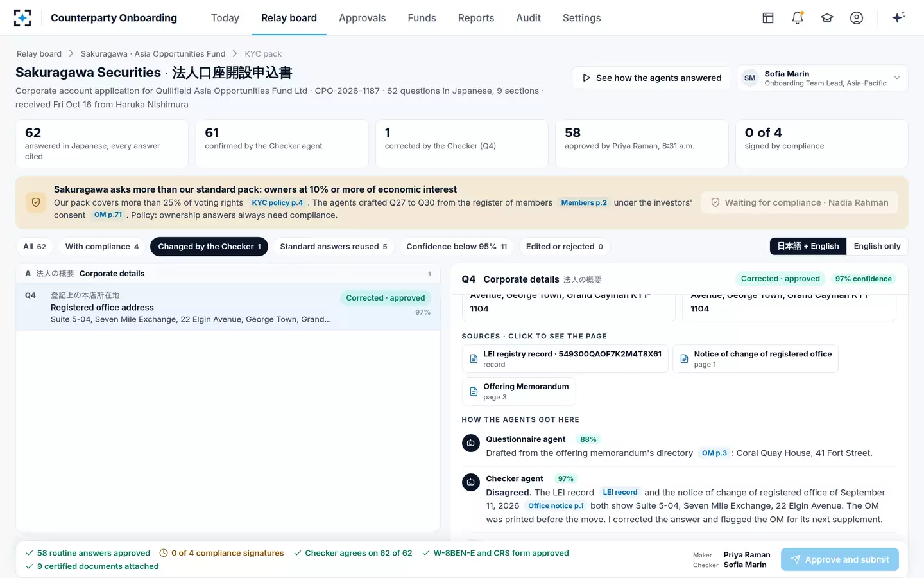This screenshot has width=924, height=578.
Task: Select the Q4 Registered office address row
Action: coord(228,307)
